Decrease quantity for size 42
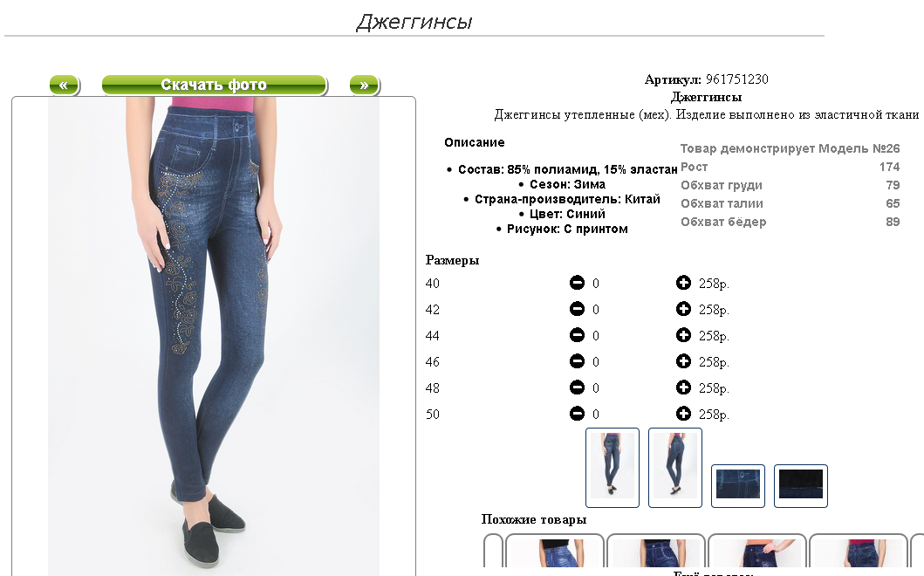924x576 pixels. pos(577,309)
